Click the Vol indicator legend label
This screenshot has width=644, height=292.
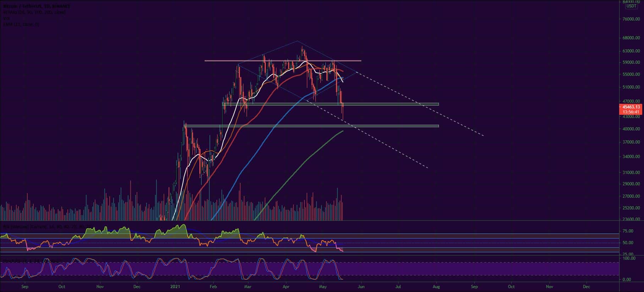(6, 18)
